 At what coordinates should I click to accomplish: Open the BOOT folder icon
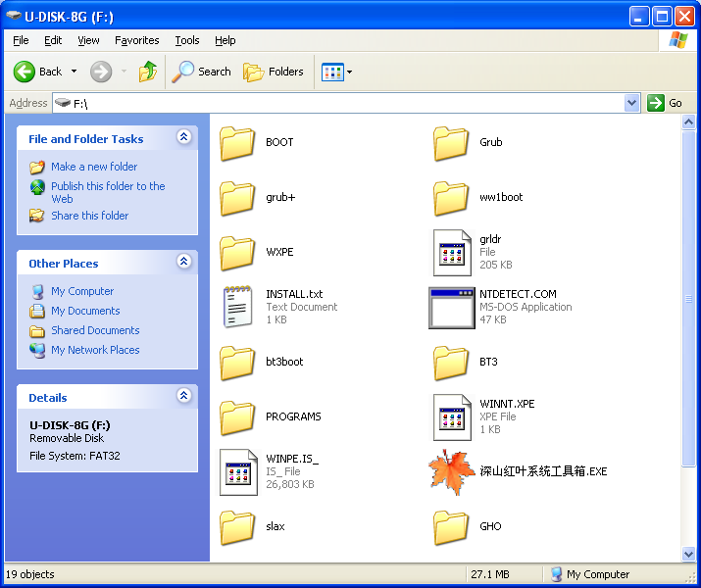point(237,143)
